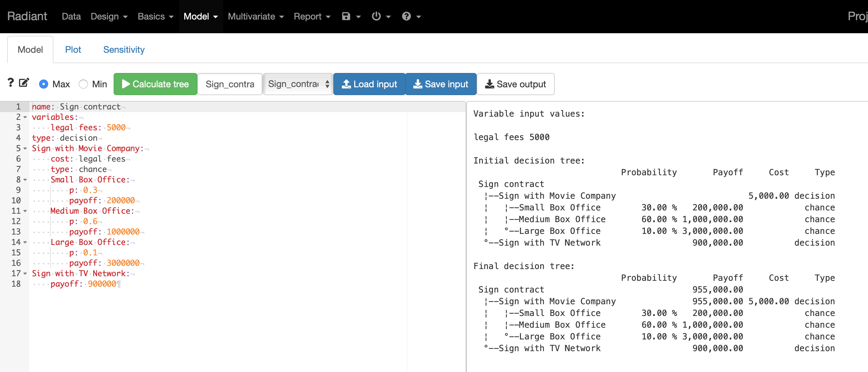Click the Calculate tree button
The width and height of the screenshot is (868, 372).
(x=155, y=84)
